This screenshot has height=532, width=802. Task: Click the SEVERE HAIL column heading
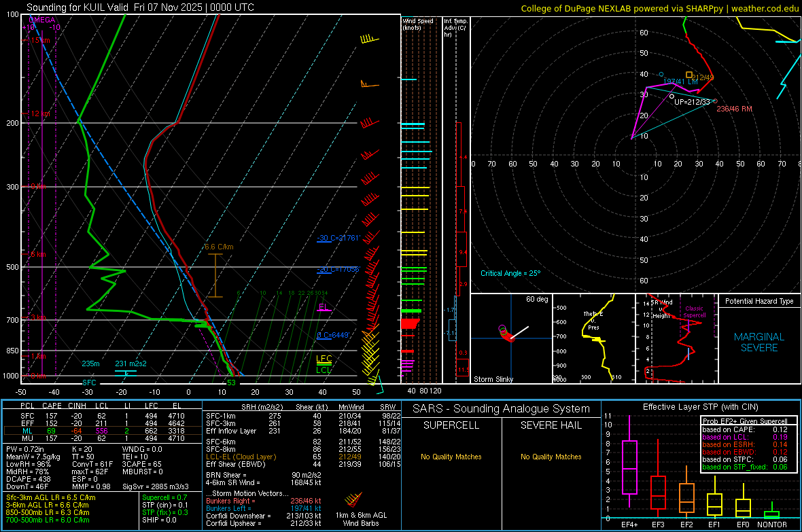[x=551, y=425]
